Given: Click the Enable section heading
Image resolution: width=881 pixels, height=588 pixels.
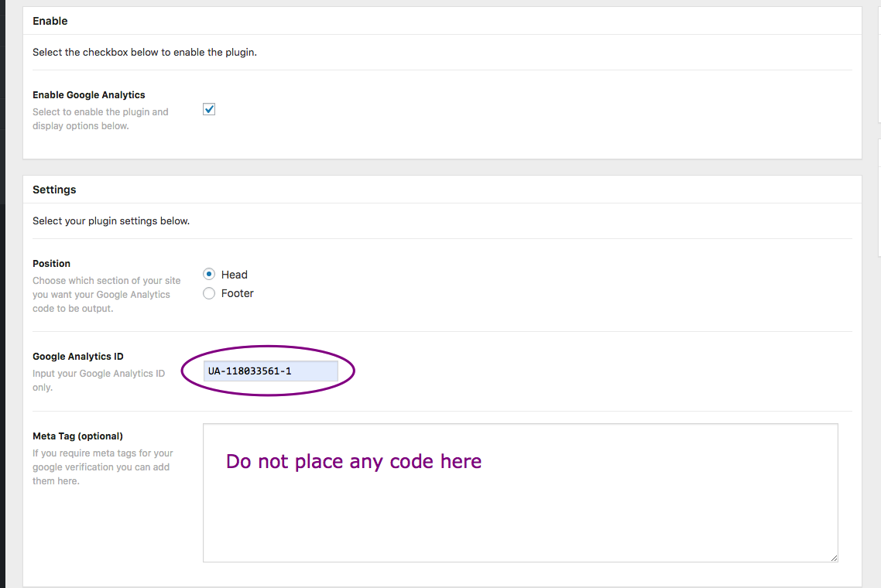Looking at the screenshot, I should tap(50, 21).
